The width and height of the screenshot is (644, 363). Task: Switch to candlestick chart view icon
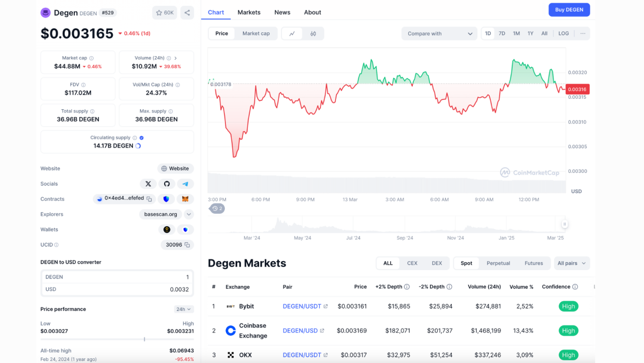pyautogui.click(x=313, y=33)
